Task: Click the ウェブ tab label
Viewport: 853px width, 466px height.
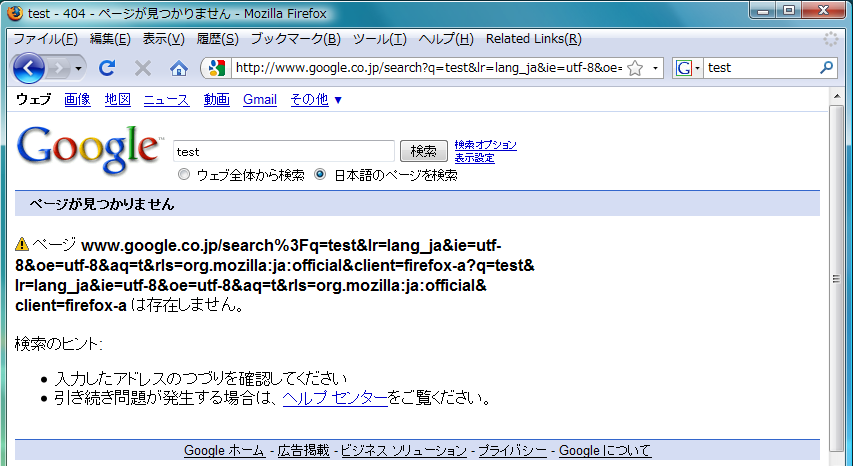Action: tap(34, 100)
